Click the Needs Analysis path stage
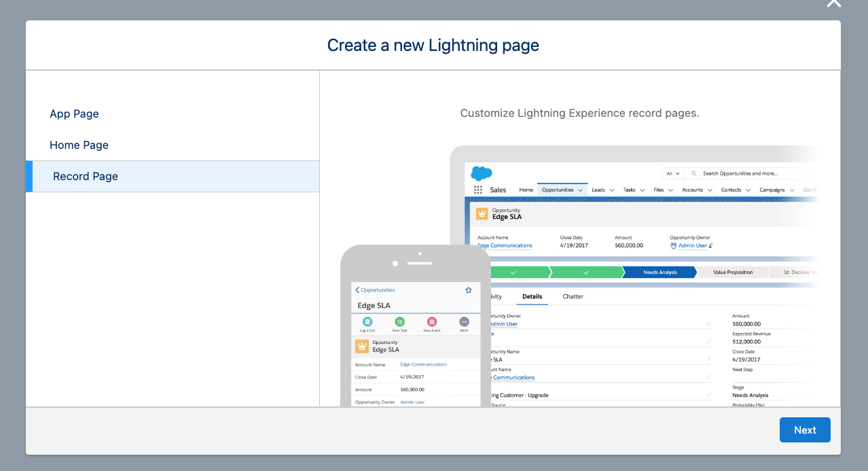 (x=659, y=272)
